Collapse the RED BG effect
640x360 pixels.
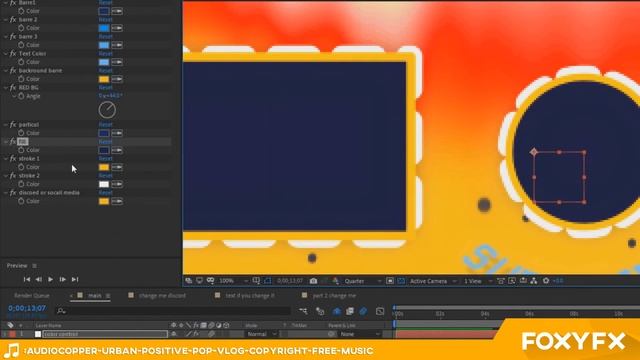tap(6, 87)
